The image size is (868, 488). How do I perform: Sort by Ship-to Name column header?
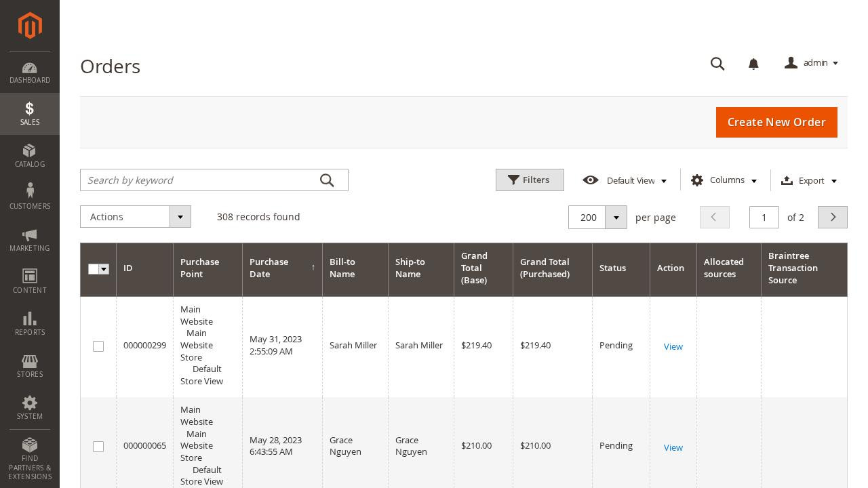tap(421, 269)
